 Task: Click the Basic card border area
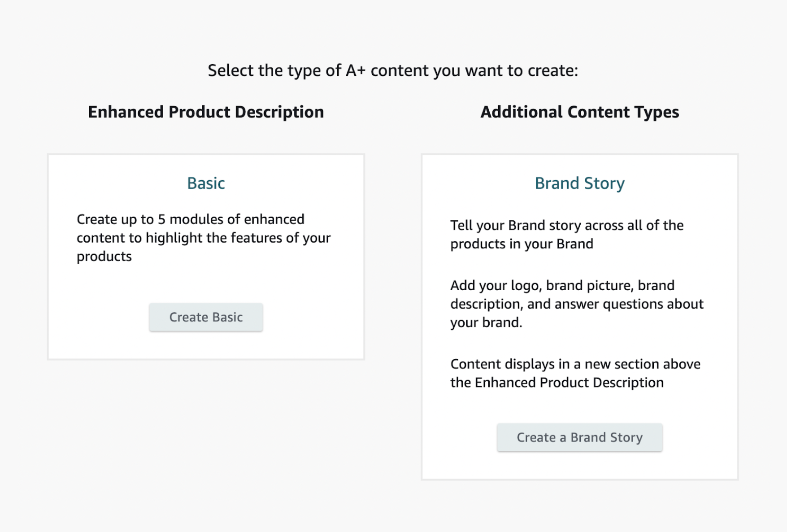coord(205,154)
